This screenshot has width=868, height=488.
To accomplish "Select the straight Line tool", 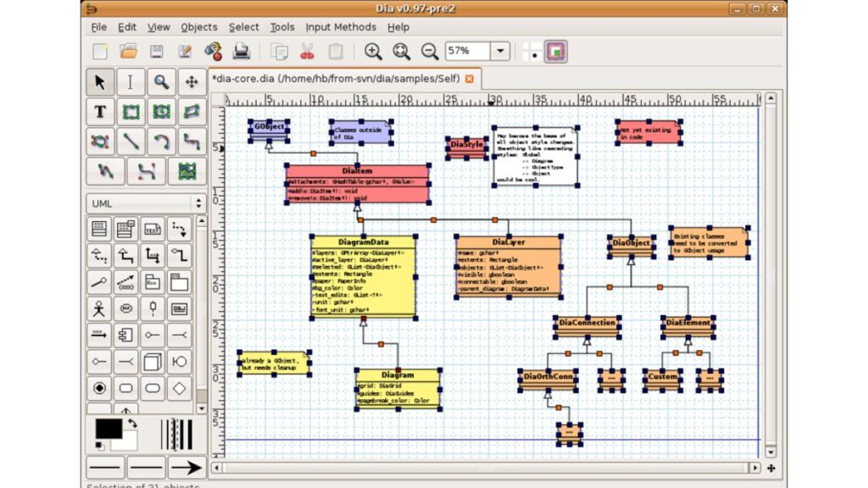I will (130, 141).
